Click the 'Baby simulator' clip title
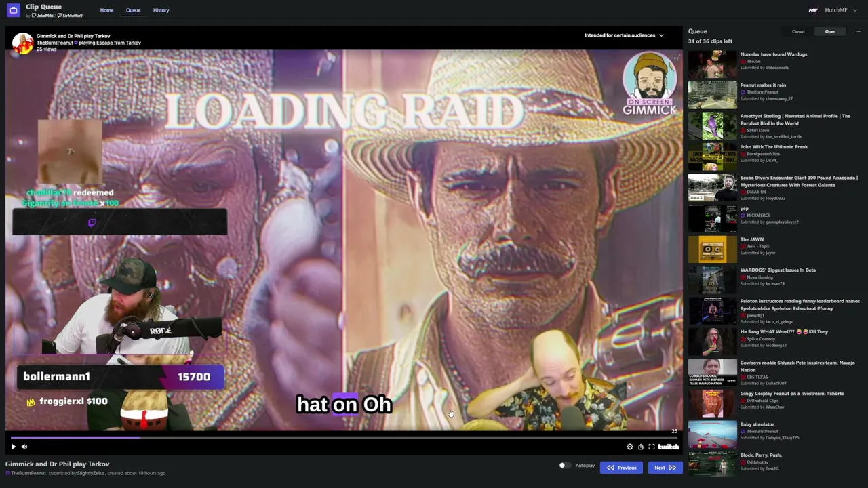Viewport: 868px width, 488px height. [x=757, y=424]
